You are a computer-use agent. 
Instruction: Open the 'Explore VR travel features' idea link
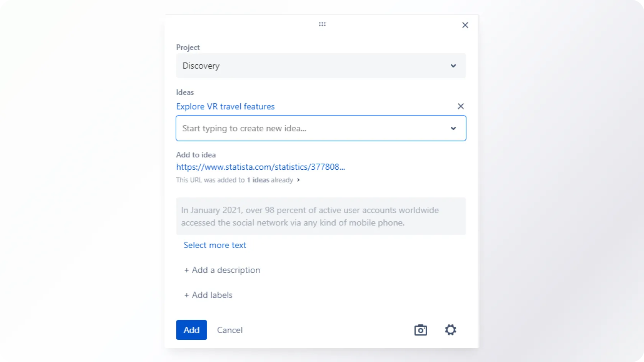click(225, 106)
